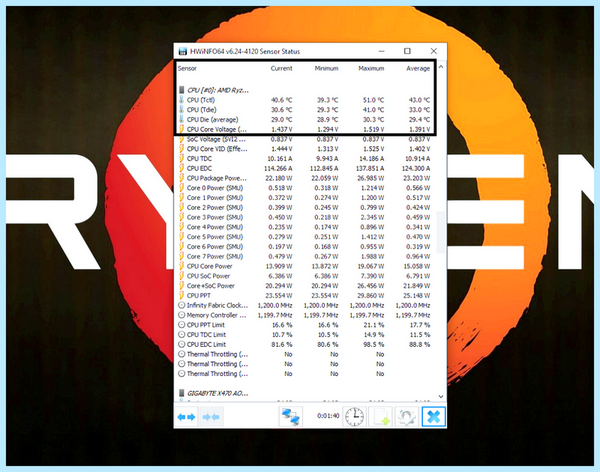Select the CPU TDC Limit row
Screen dimensions: 600x472
pyautogui.click(x=305, y=335)
